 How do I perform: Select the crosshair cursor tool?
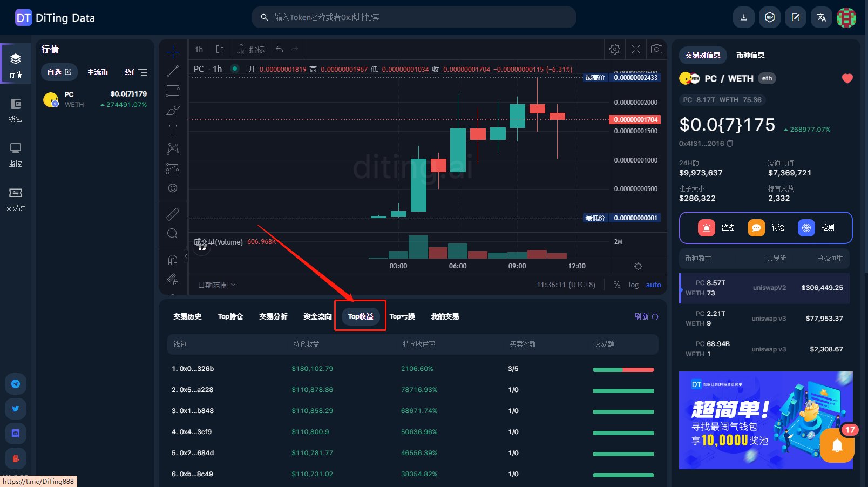click(173, 52)
